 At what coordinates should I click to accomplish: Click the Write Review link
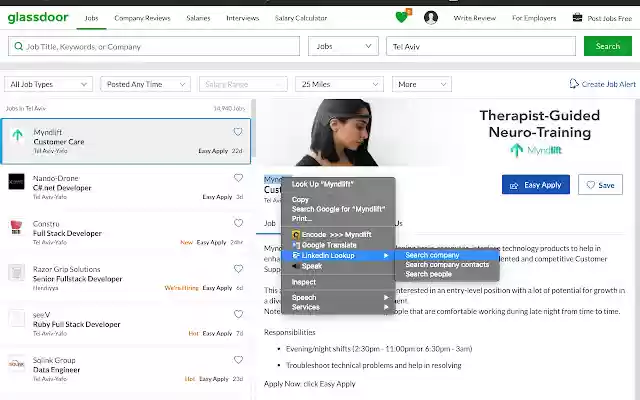(474, 18)
